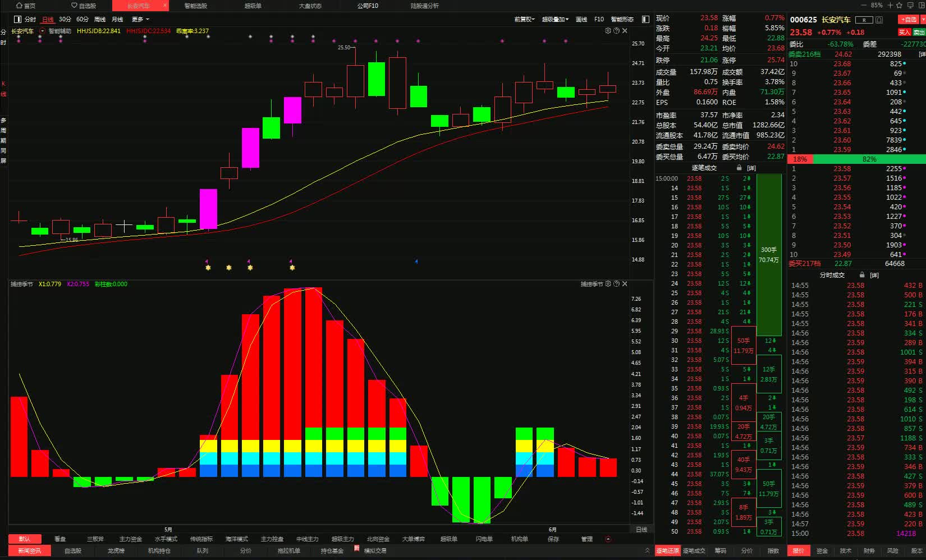Click the red 买入 buy button
This screenshot has height=560, width=926.
pyautogui.click(x=904, y=32)
